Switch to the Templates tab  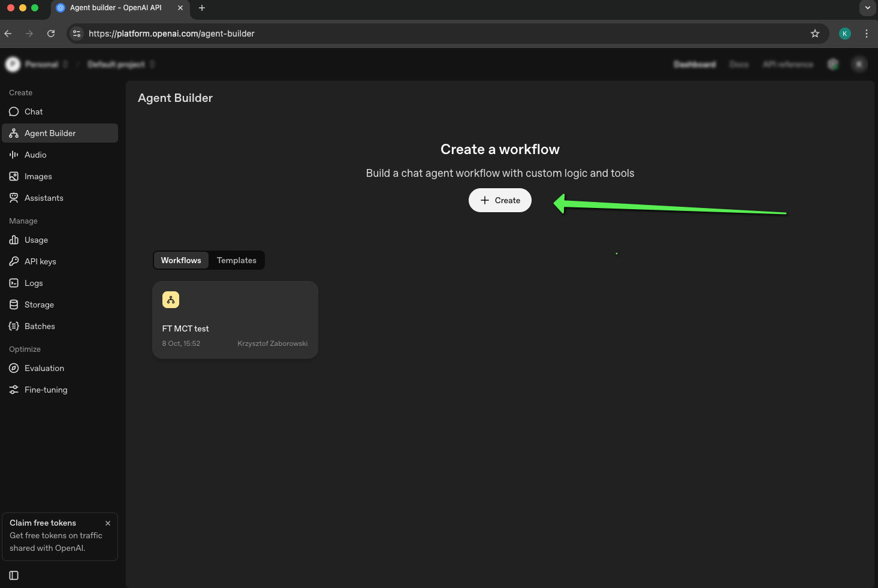point(236,260)
